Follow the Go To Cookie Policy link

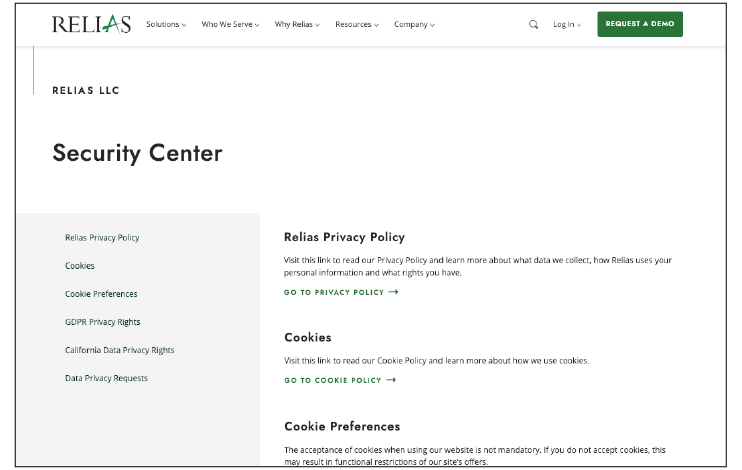coord(340,380)
